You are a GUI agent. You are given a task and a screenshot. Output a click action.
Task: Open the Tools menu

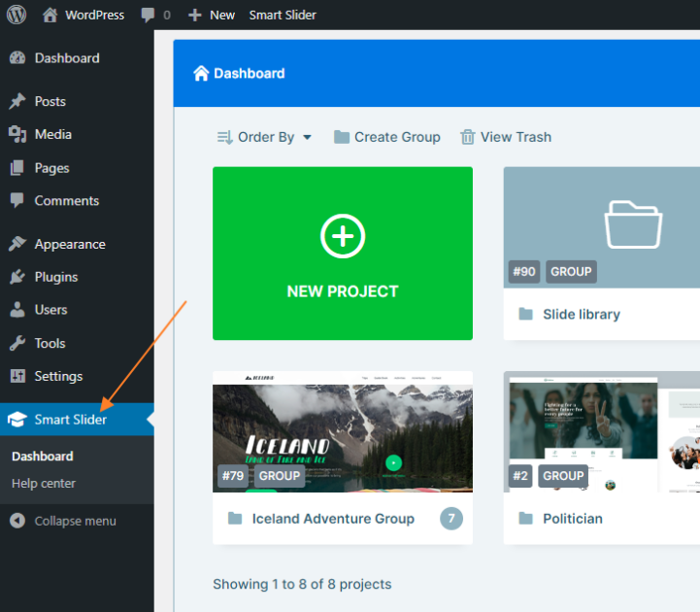coord(77,343)
